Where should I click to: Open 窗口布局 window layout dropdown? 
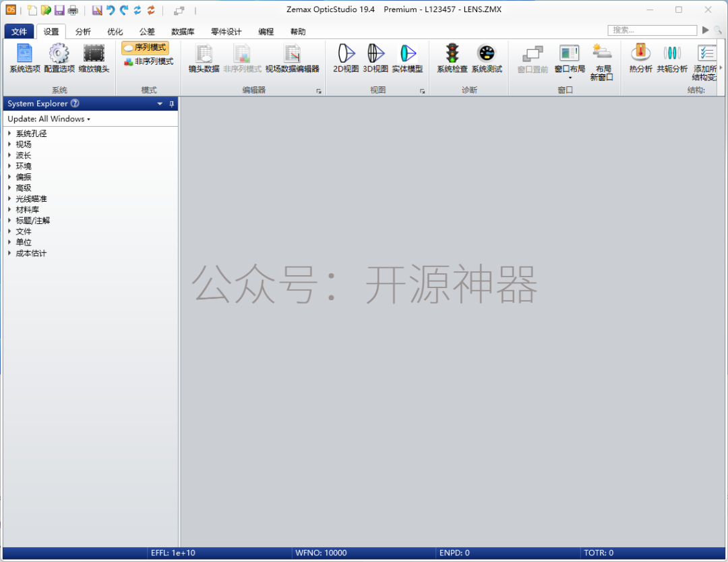(x=570, y=62)
